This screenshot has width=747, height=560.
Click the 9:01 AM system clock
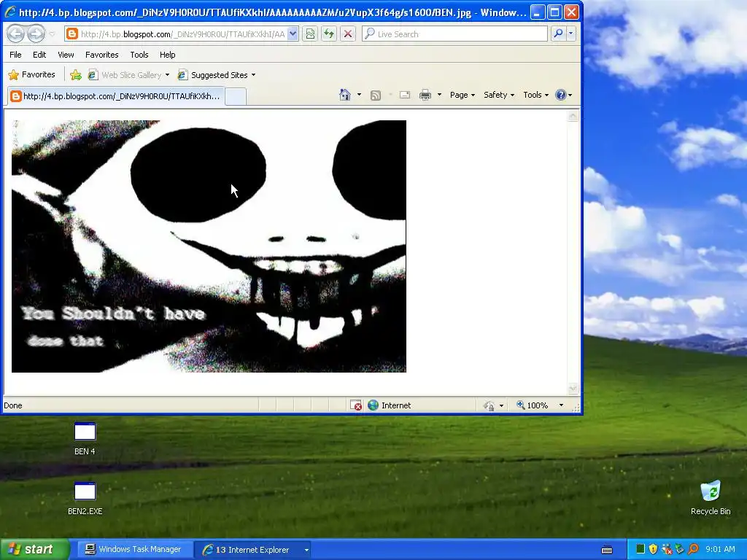[x=720, y=549]
